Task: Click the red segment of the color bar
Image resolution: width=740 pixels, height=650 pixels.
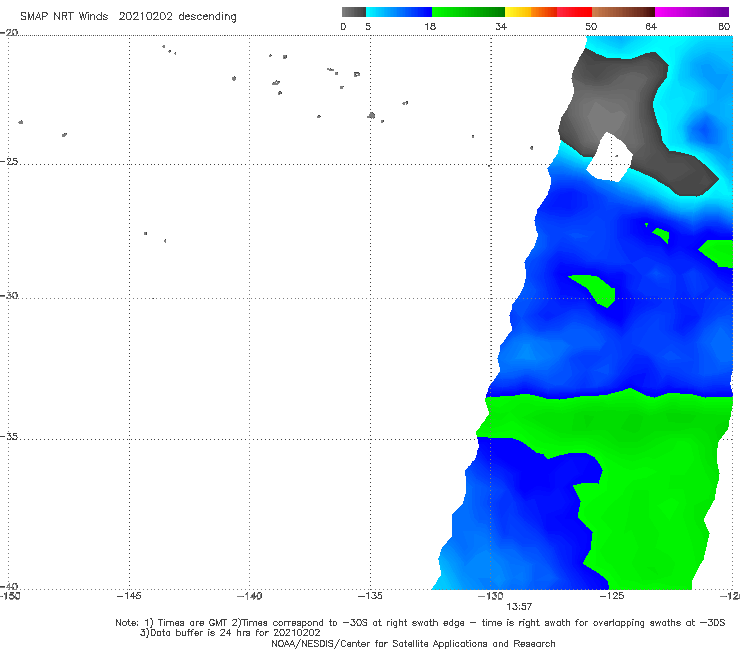Action: pyautogui.click(x=574, y=12)
